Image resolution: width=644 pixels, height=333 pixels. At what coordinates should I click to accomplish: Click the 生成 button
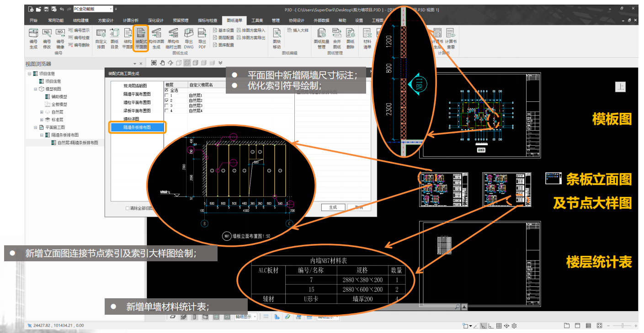(x=333, y=207)
